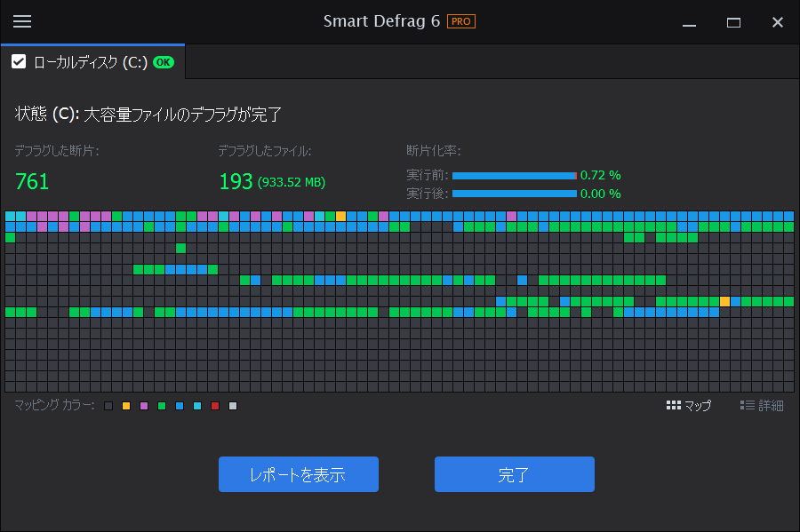
Task: Click the dark gray mapping color swatch
Action: coord(108,406)
